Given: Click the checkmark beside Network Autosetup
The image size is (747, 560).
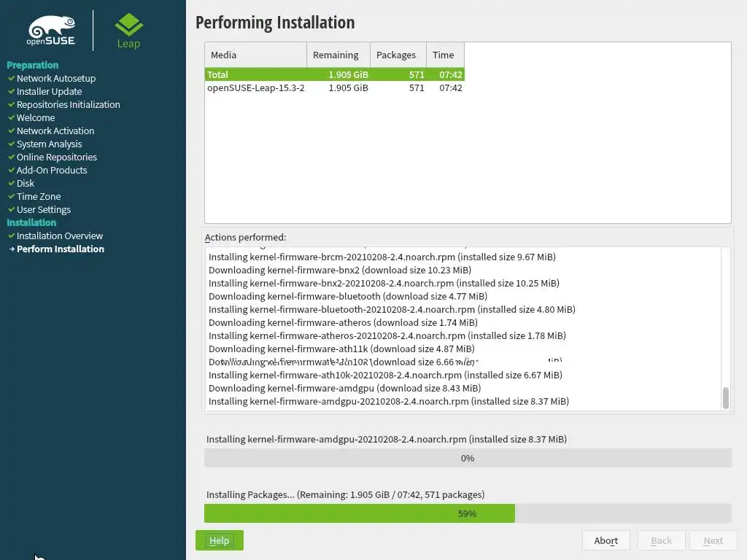Looking at the screenshot, I should (11, 78).
